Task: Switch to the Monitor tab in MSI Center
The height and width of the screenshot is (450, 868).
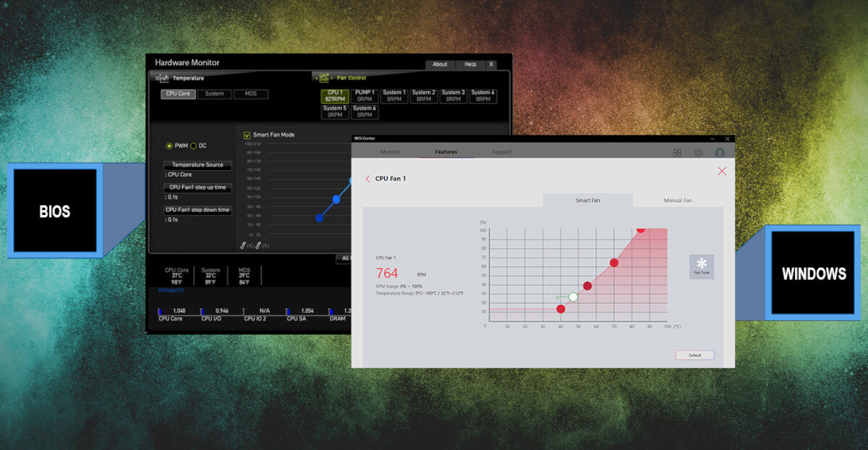Action: tap(390, 152)
